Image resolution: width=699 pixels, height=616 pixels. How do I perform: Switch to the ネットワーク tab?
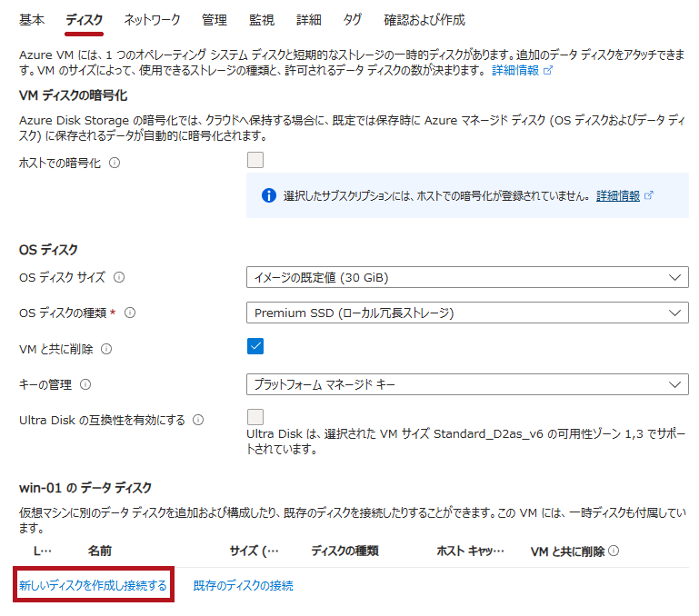point(152,19)
